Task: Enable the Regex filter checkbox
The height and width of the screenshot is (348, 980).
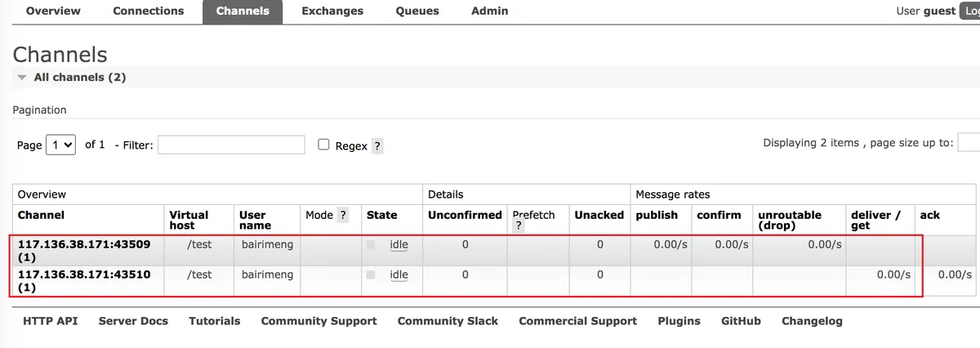Action: (x=323, y=145)
